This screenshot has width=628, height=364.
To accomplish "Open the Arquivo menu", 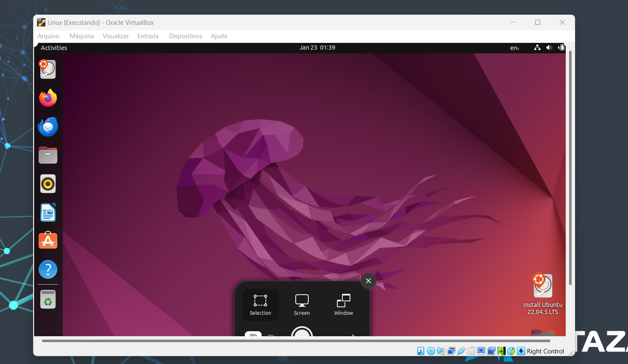I will [48, 36].
